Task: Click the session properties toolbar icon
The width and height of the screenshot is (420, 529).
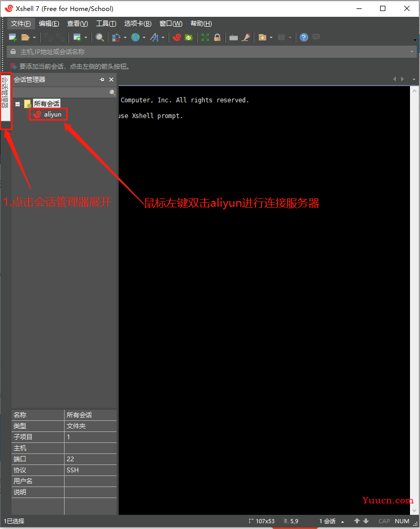Action: pyautogui.click(x=77, y=37)
